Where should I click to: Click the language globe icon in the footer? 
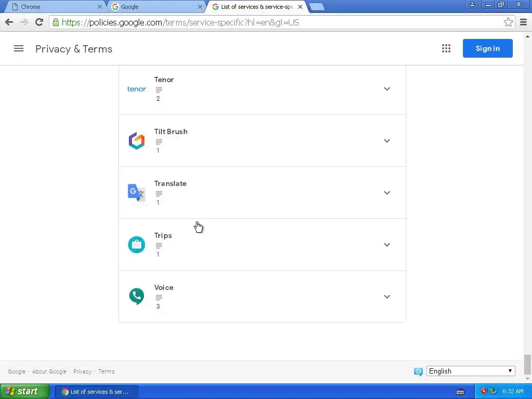[x=418, y=371]
